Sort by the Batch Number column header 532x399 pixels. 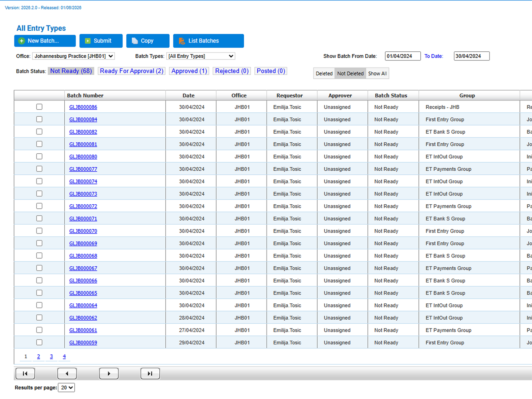85,95
